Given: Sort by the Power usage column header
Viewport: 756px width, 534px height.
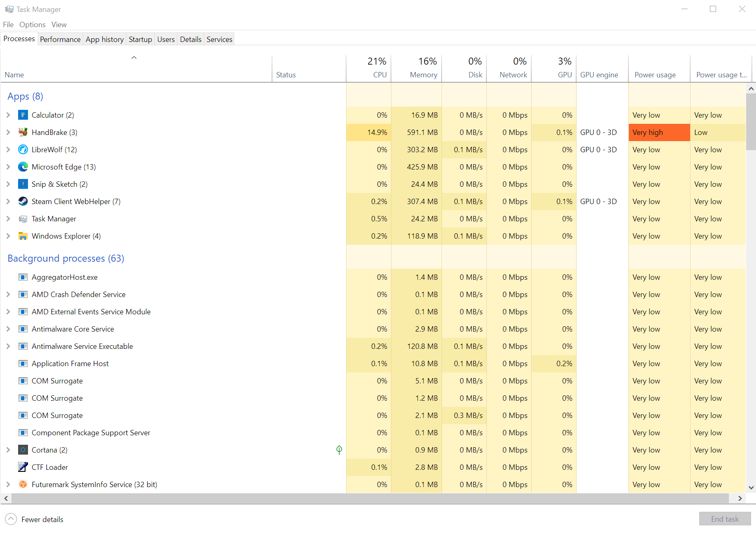Looking at the screenshot, I should [x=659, y=68].
